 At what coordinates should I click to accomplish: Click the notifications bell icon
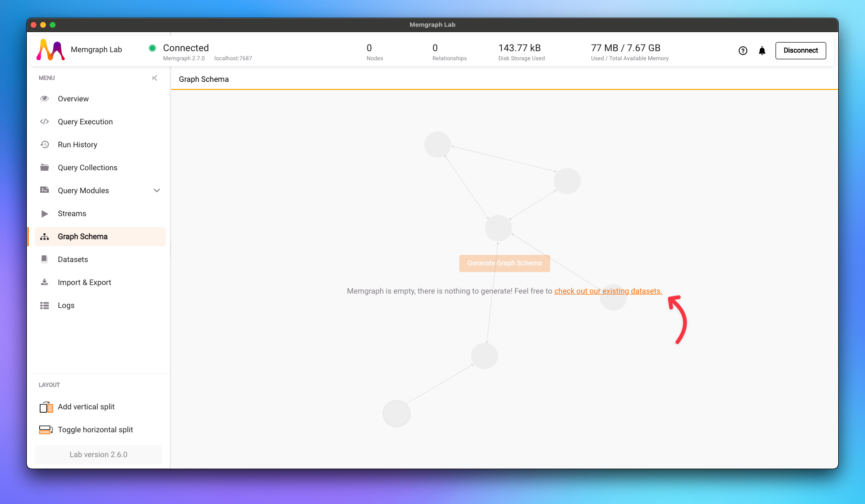762,50
